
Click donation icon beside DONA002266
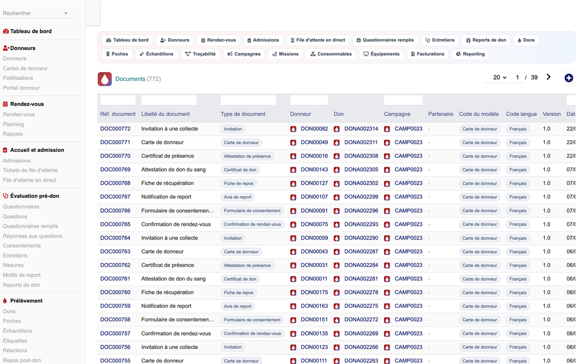click(x=337, y=347)
